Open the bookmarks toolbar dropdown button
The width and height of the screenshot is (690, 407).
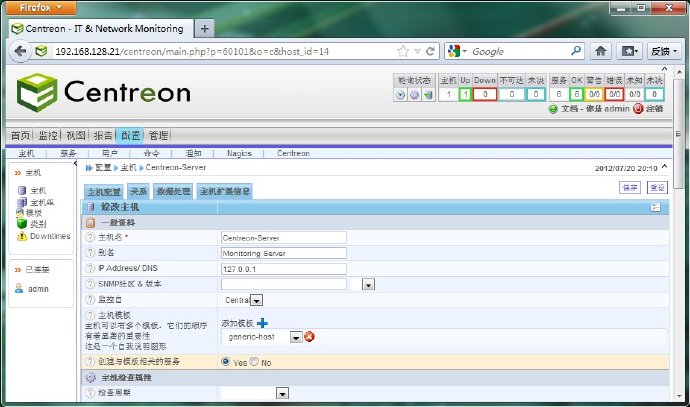629,51
